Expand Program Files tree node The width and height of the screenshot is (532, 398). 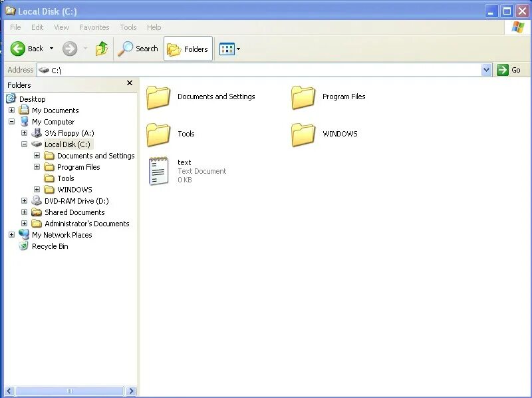(x=37, y=167)
